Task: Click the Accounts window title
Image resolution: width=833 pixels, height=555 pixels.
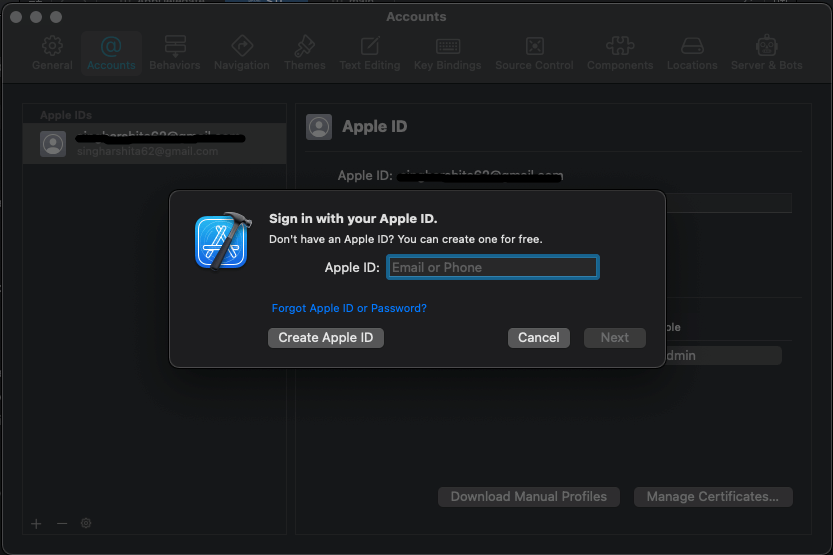Action: coord(416,17)
